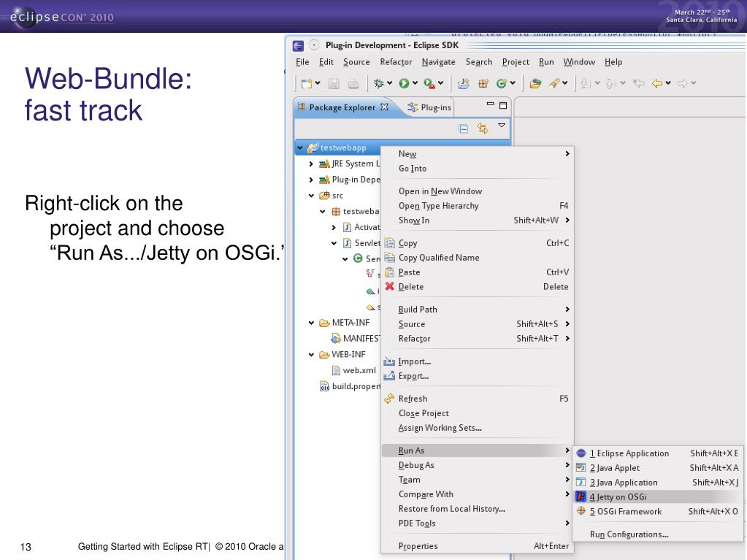
Task: Open the Project menu
Action: (x=516, y=62)
